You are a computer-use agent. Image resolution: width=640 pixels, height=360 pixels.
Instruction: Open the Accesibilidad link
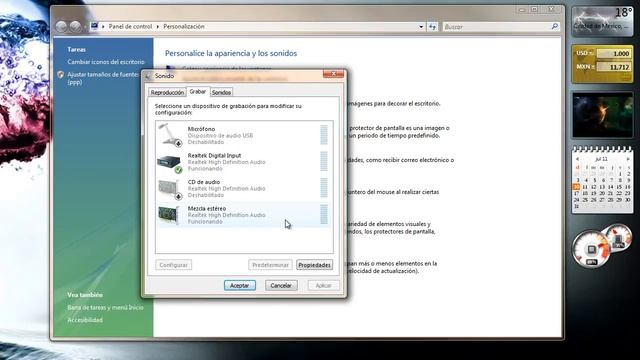tap(85, 320)
